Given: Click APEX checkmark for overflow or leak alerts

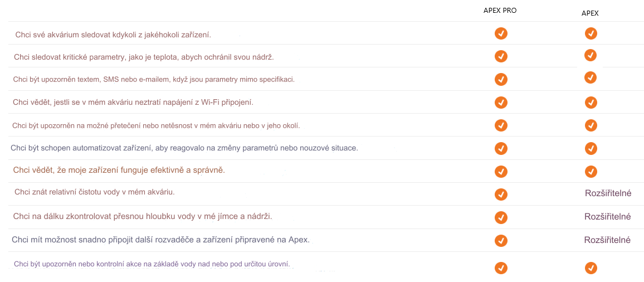Looking at the screenshot, I should pos(591,125).
